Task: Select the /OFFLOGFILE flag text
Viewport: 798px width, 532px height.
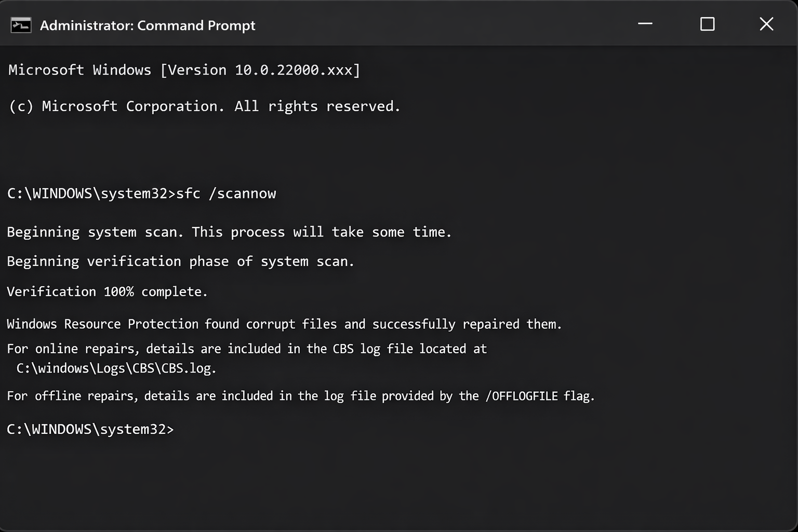Action: tap(522, 395)
